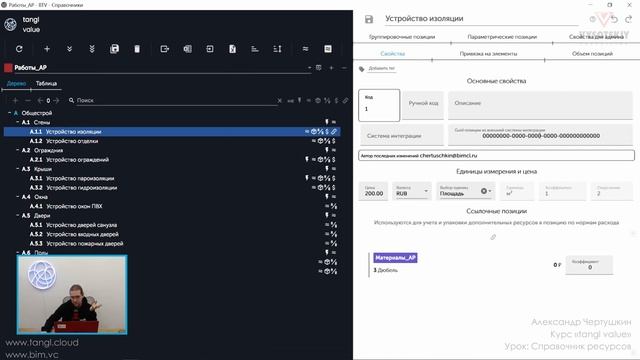Click the floppy save icon next to title
This screenshot has width=640, height=360.
[369, 19]
